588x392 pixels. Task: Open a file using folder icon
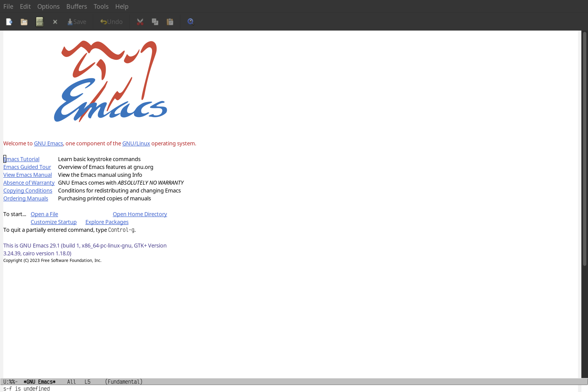point(24,21)
